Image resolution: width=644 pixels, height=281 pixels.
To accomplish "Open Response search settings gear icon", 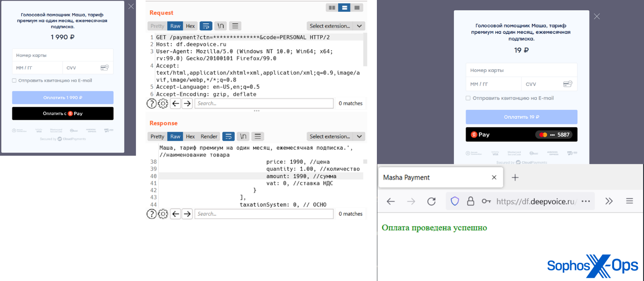I will (163, 214).
